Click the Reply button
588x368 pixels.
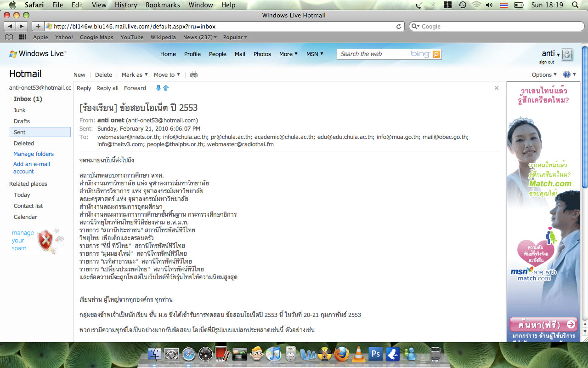pos(84,88)
